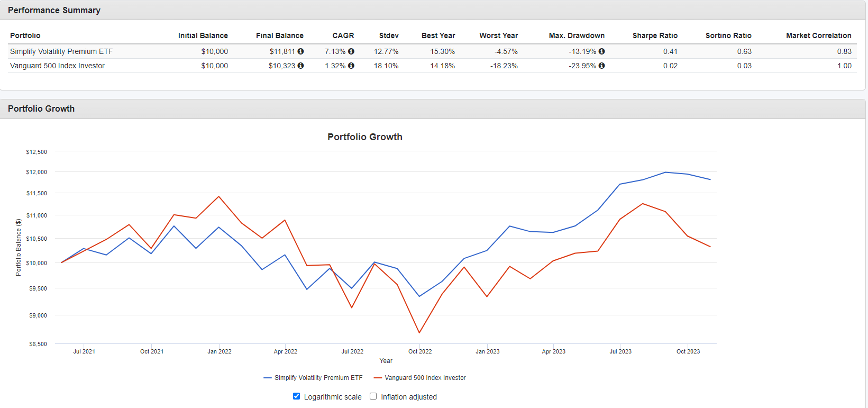Click info icon beside -13.19% drawdown
The width and height of the screenshot is (868, 408).
click(x=601, y=51)
